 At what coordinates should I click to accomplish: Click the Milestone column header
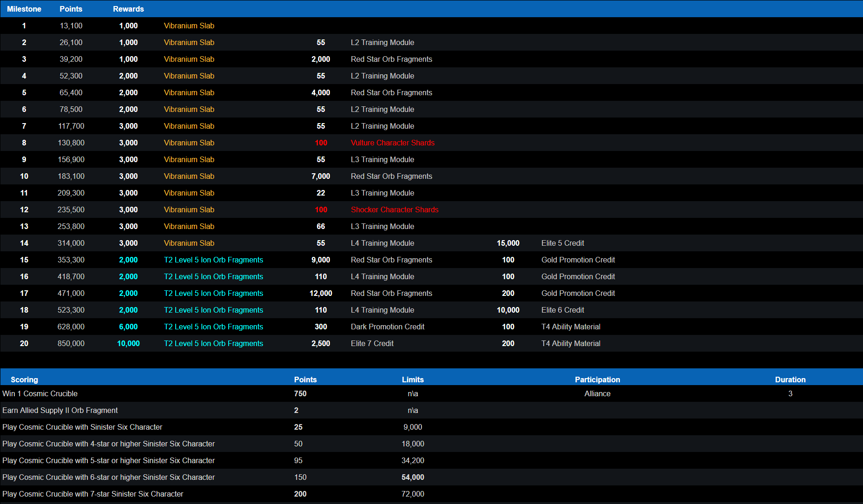(24, 9)
